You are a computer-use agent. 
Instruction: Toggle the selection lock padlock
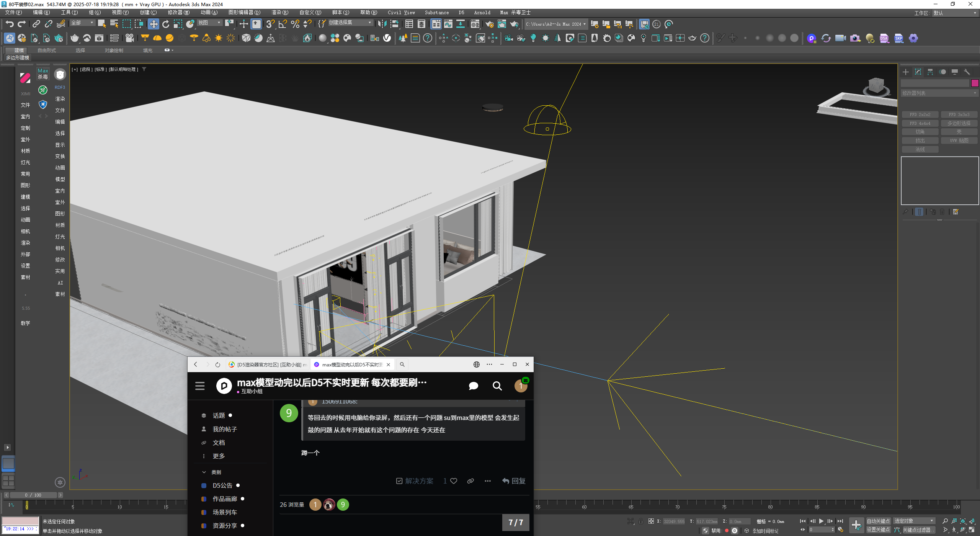coord(641,521)
